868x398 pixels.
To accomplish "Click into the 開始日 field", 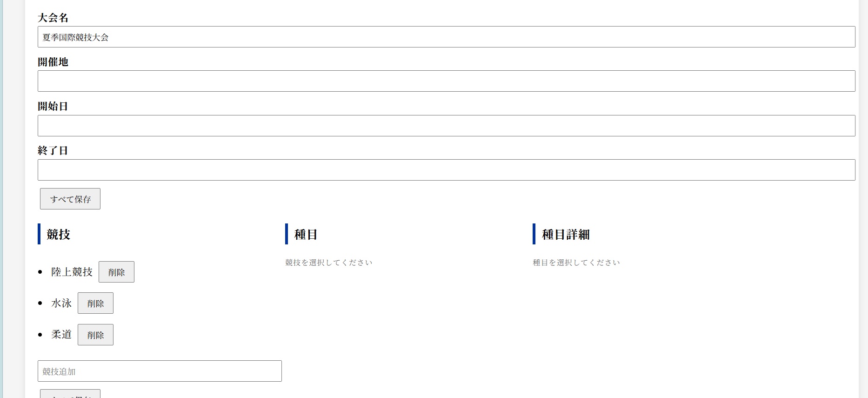I will (x=446, y=126).
